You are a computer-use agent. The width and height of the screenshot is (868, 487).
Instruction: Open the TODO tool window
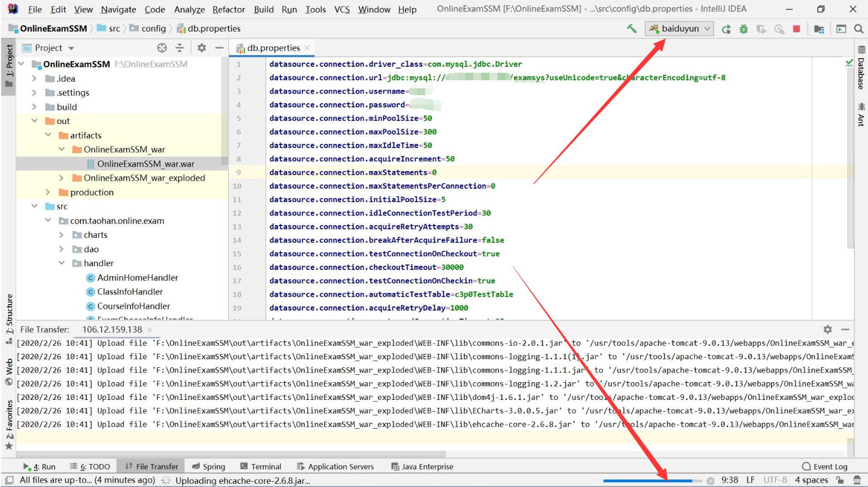coord(90,467)
